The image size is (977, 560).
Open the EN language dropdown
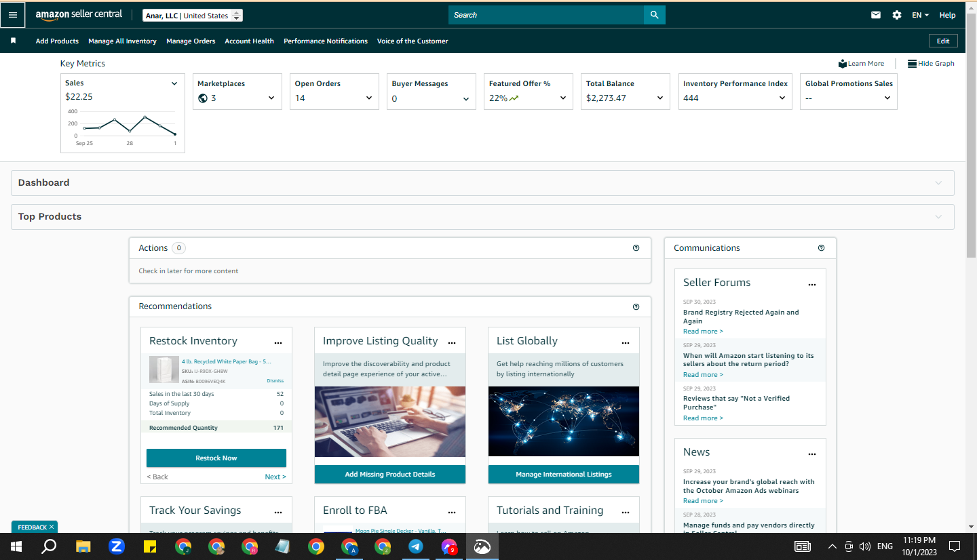[x=920, y=15]
